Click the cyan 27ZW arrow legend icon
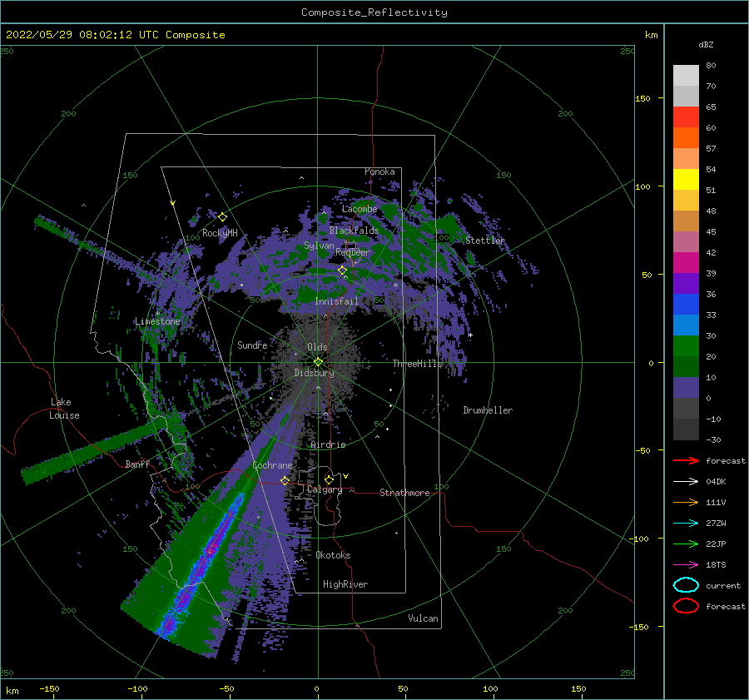The width and height of the screenshot is (749, 700). point(686,524)
